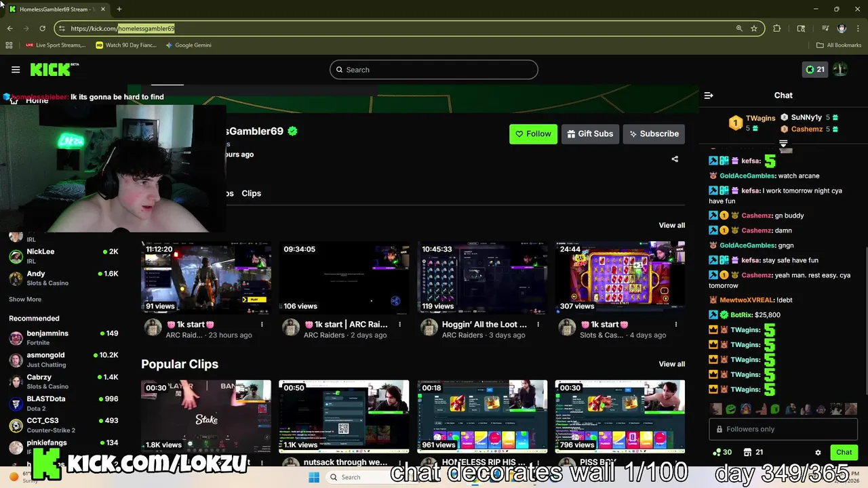868x488 pixels.
Task: Subscribe to the channel
Action: pyautogui.click(x=654, y=134)
